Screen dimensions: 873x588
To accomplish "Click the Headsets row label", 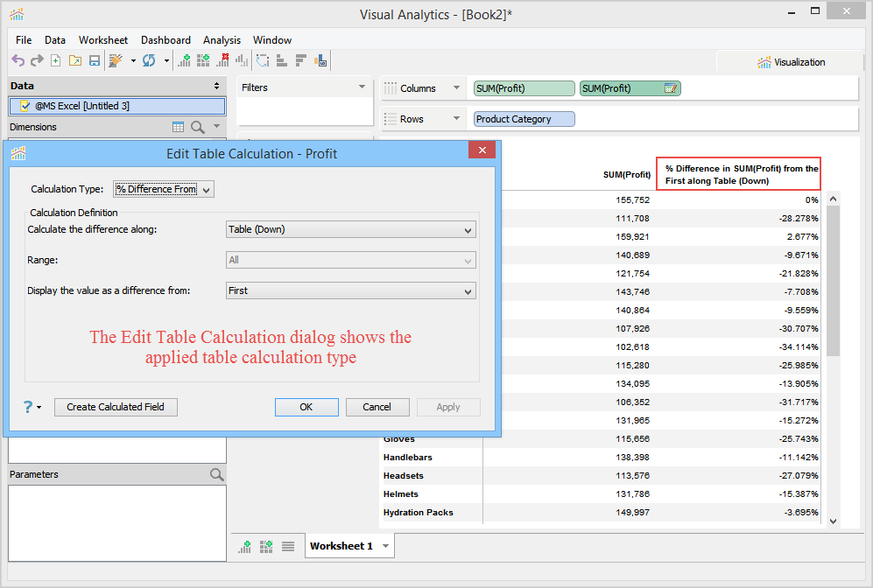I will (x=403, y=476).
